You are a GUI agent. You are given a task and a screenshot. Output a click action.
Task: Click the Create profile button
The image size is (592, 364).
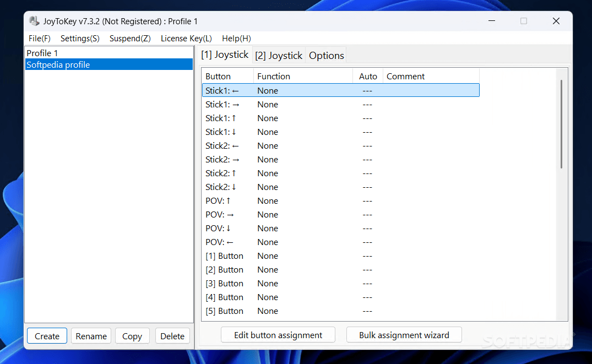(47, 336)
